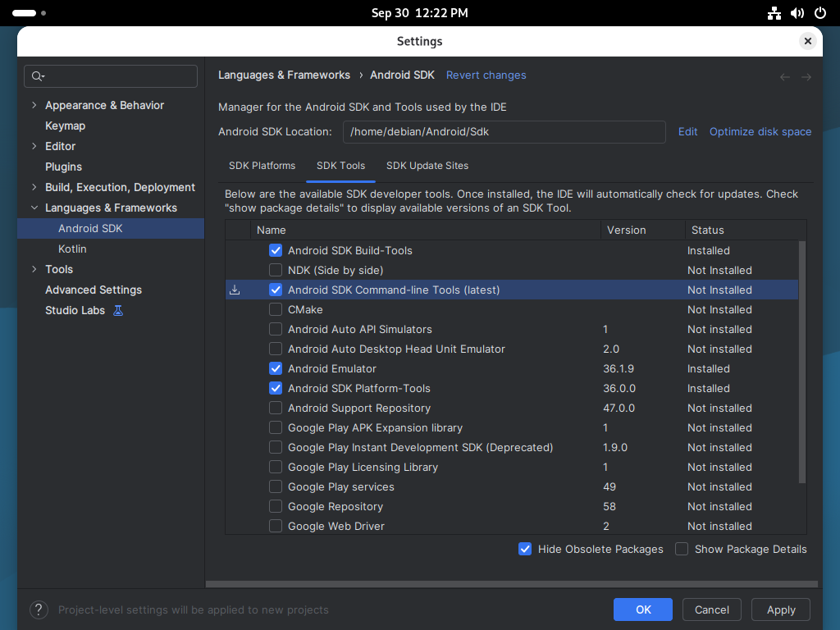Screen dimensions: 840x630
Task: Click the Optimize disk space link
Action: (x=760, y=131)
